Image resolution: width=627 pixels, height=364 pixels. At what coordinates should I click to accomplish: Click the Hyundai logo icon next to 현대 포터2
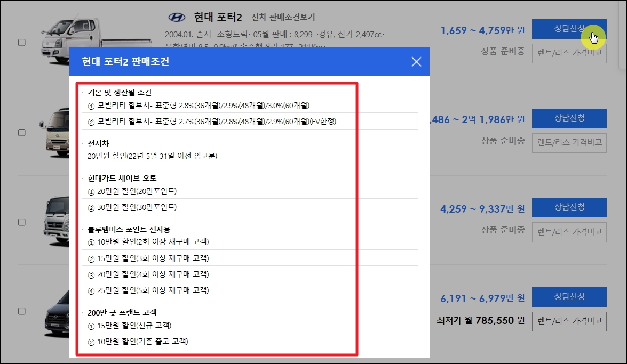[176, 17]
